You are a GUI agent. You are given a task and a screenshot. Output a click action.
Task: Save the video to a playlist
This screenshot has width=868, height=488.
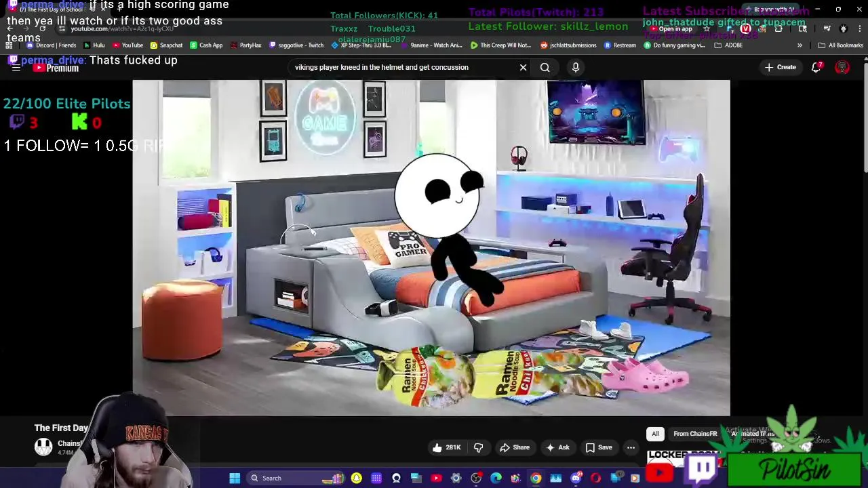(x=599, y=447)
